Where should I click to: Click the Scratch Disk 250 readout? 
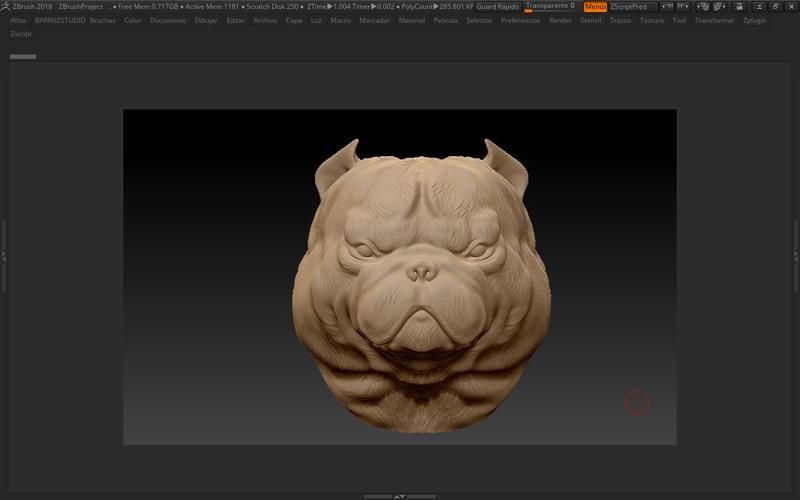pos(272,7)
